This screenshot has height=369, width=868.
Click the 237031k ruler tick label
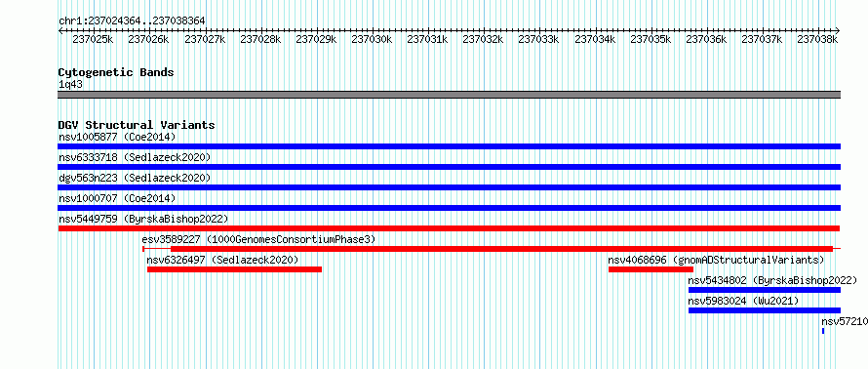(x=428, y=40)
